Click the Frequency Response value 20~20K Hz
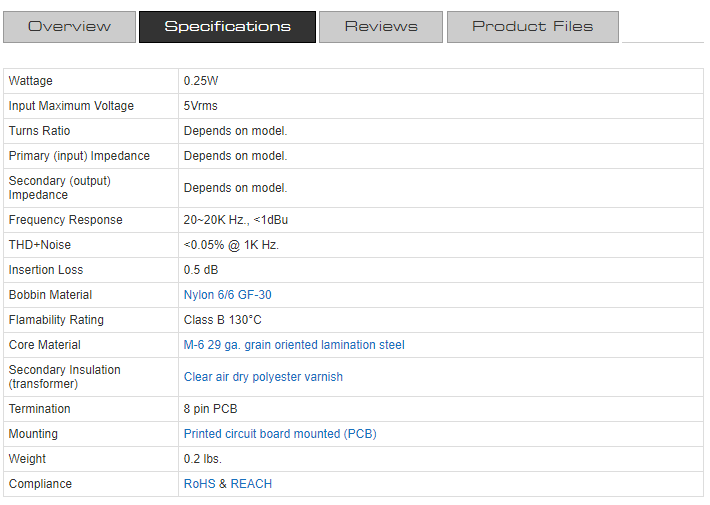Viewport: 710px width, 505px height. (x=235, y=220)
